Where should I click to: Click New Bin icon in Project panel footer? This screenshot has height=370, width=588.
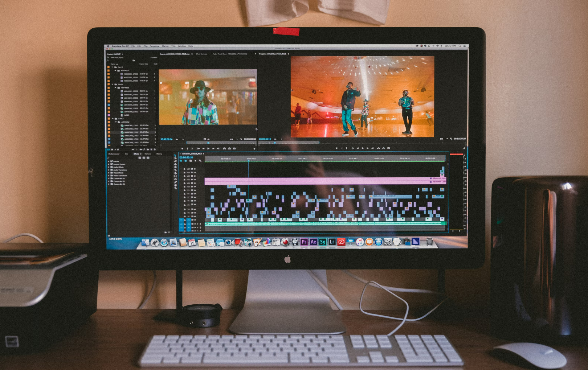coord(148,150)
